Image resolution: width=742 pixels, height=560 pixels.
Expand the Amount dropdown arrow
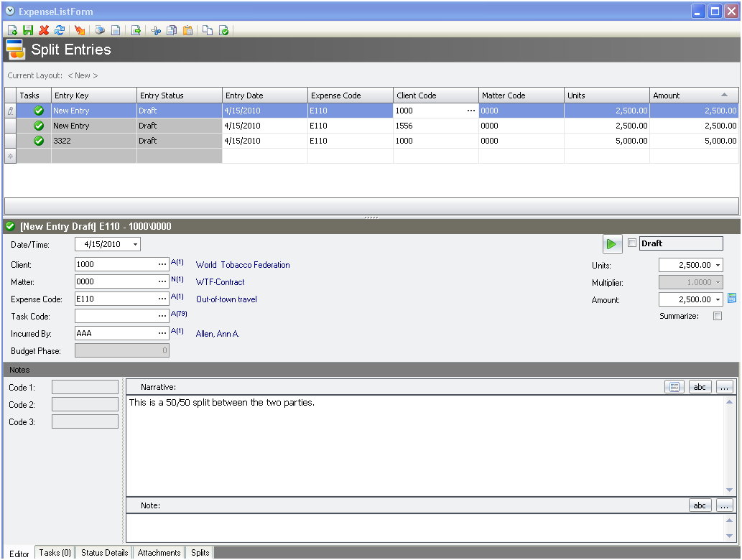718,299
